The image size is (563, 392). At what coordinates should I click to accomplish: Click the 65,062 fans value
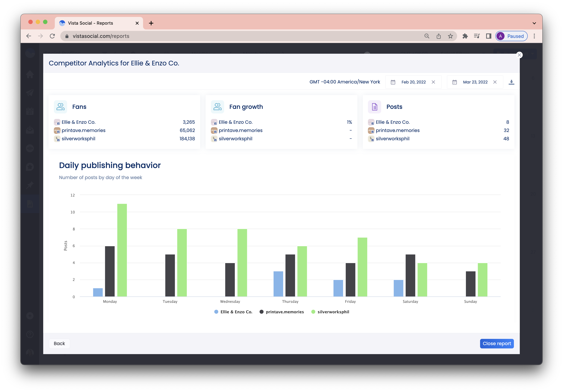pyautogui.click(x=187, y=130)
